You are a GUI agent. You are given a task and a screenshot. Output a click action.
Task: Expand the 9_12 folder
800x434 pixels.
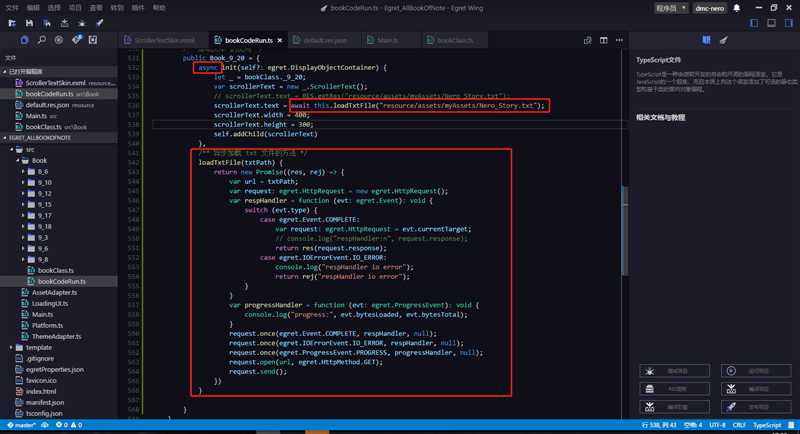[x=23, y=194]
